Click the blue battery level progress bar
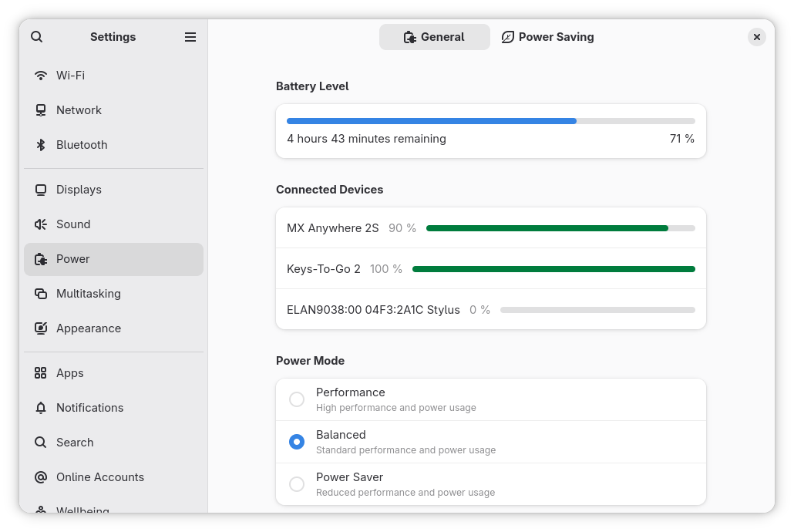Screen dimensions: 794x532 pos(491,121)
